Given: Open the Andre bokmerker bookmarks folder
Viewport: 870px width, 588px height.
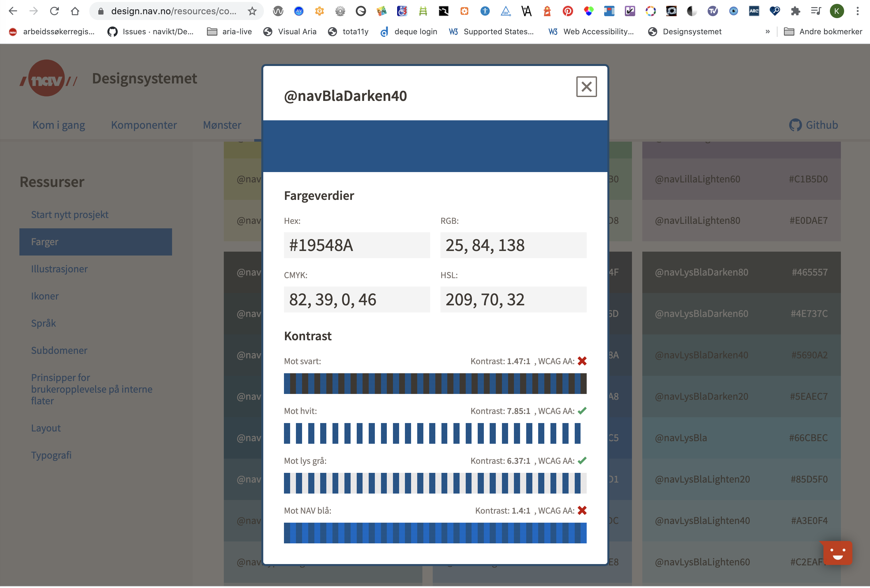Looking at the screenshot, I should pyautogui.click(x=823, y=32).
